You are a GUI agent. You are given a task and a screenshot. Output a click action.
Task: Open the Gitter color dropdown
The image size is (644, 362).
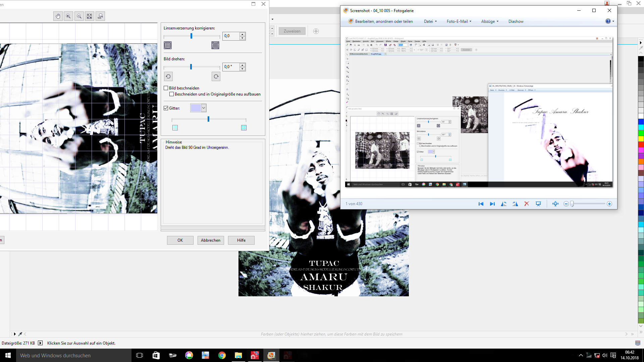203,108
